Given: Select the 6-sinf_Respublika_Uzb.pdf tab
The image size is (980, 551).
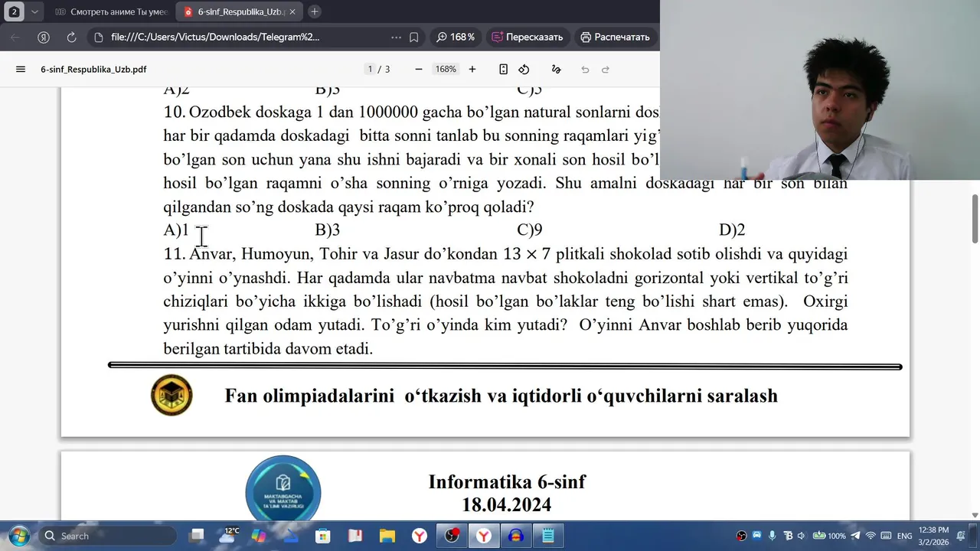Looking at the screenshot, I should click(x=240, y=11).
